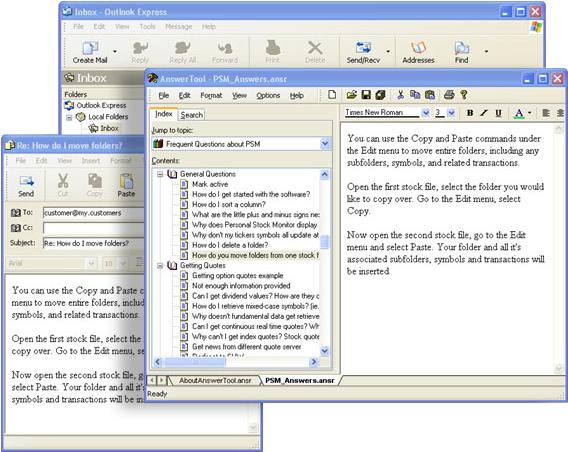Open the Send/Recv dropdown arrow
This screenshot has width=568, height=452.
(x=388, y=51)
